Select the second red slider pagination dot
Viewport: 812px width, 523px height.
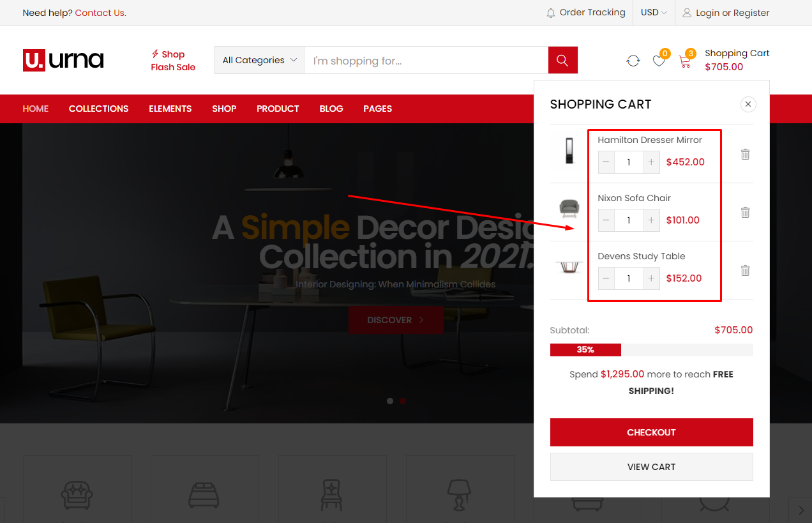(402, 401)
